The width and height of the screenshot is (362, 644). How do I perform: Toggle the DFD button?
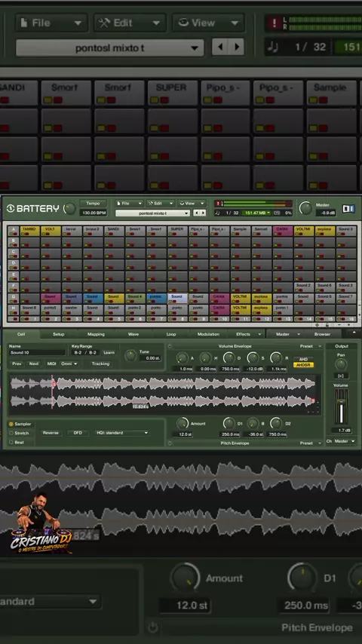[78, 433]
